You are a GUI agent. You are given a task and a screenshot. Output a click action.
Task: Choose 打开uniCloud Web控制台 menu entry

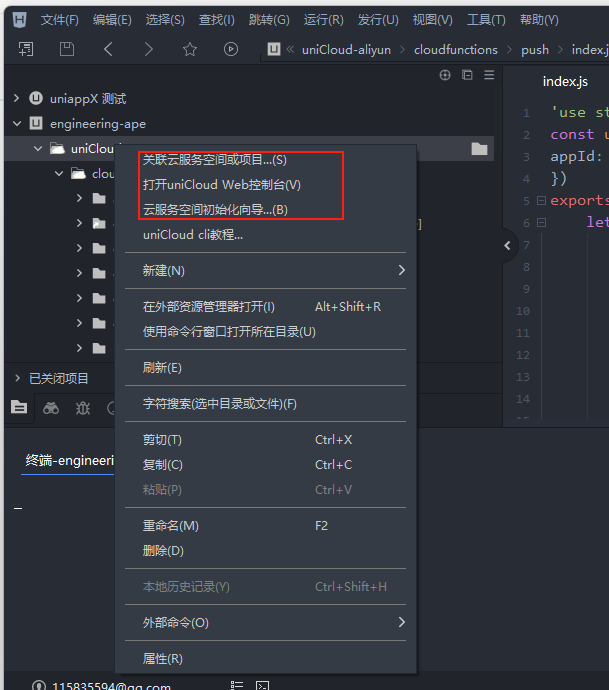[221, 185]
